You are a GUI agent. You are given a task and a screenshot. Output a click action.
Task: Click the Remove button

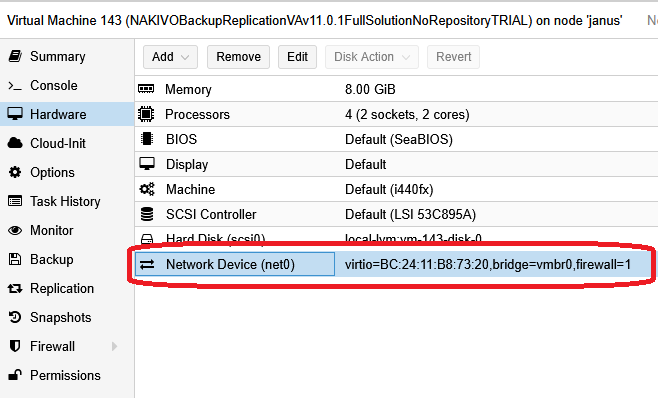click(x=238, y=57)
